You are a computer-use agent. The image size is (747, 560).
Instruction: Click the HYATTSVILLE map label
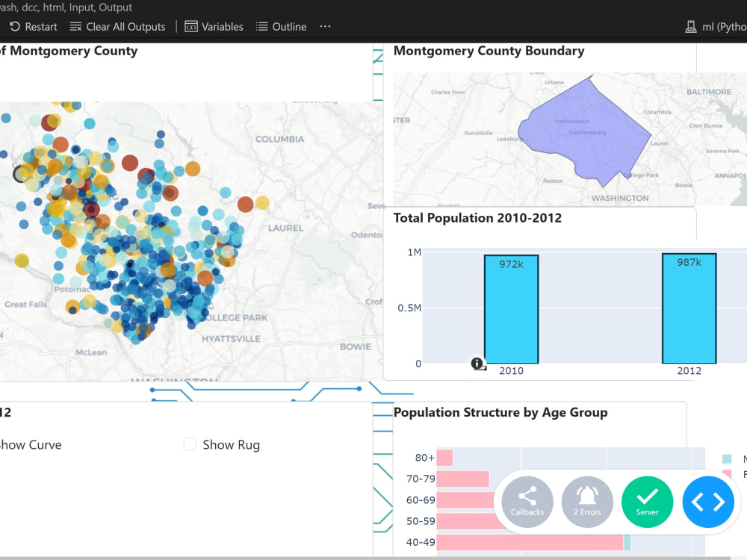pyautogui.click(x=231, y=339)
